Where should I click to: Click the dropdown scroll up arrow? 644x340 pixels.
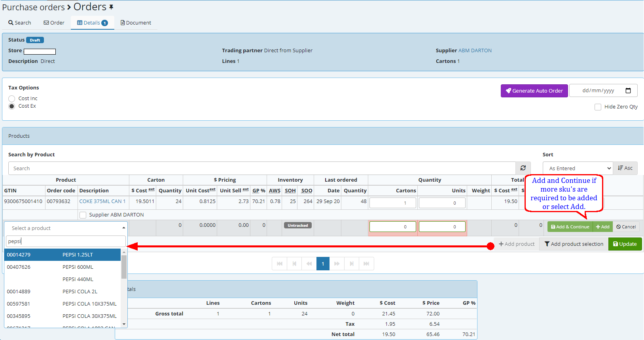click(124, 252)
